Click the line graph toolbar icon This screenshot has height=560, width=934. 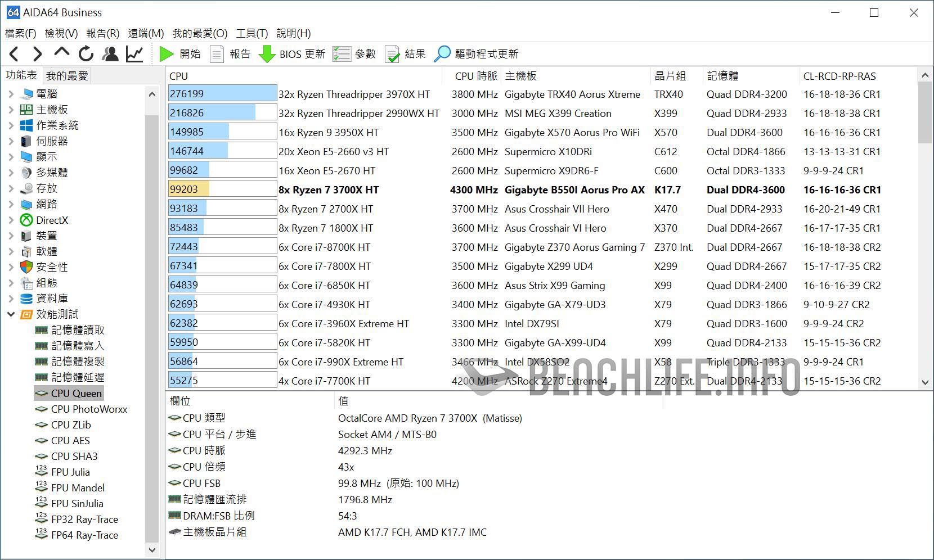[134, 54]
